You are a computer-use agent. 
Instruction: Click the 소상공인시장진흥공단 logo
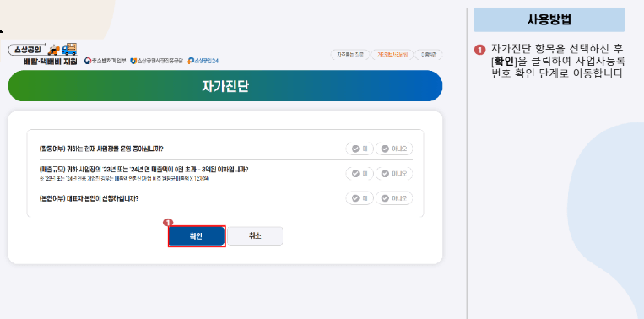tap(156, 61)
